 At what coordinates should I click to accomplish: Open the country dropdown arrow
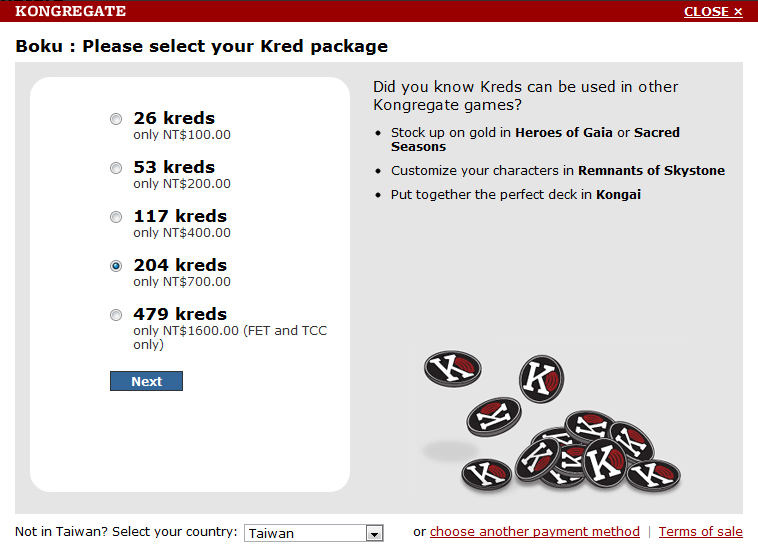(374, 534)
